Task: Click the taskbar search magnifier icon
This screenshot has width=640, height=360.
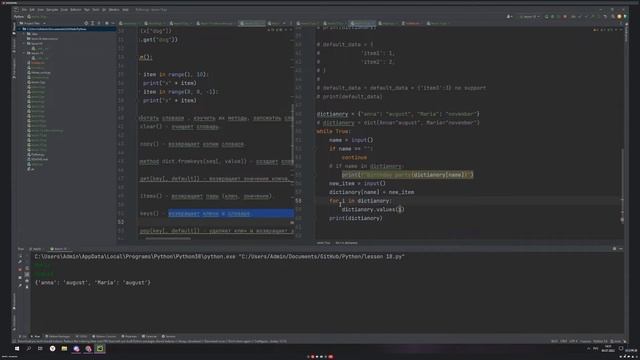Action: click(x=29, y=349)
